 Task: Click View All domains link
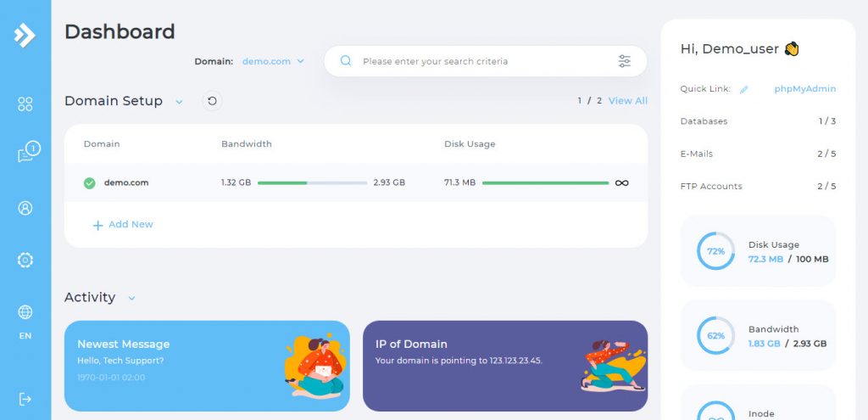pos(628,101)
